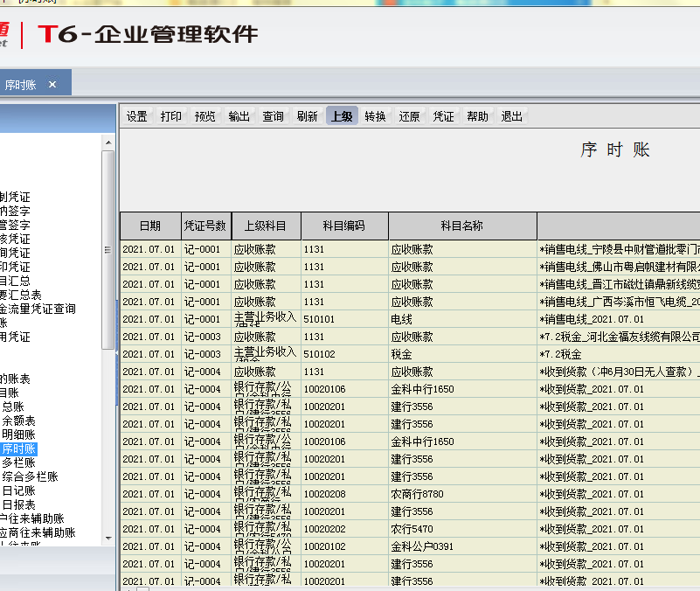Click the 主营业务收入 cell in the 510102 row
Screen dimensions: 700x591
click(x=266, y=354)
